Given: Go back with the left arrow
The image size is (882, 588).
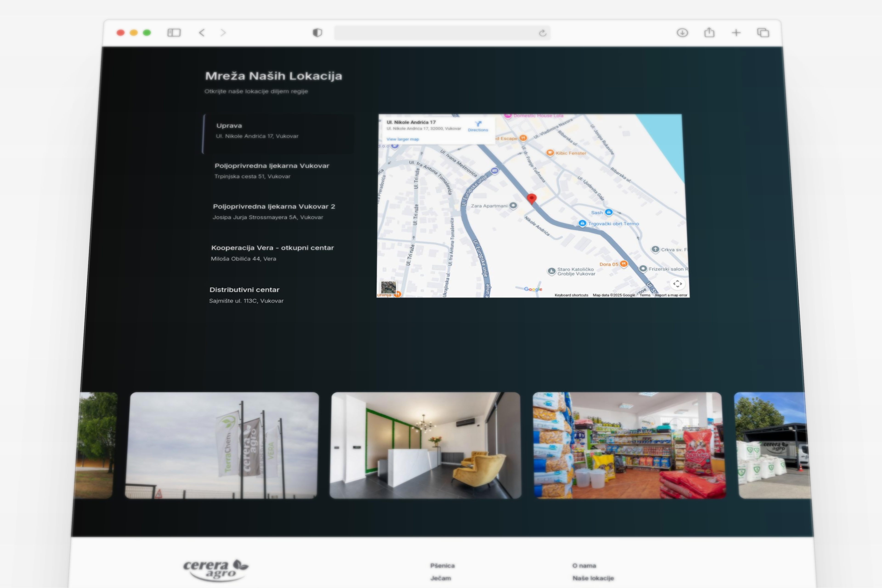Looking at the screenshot, I should pos(202,33).
